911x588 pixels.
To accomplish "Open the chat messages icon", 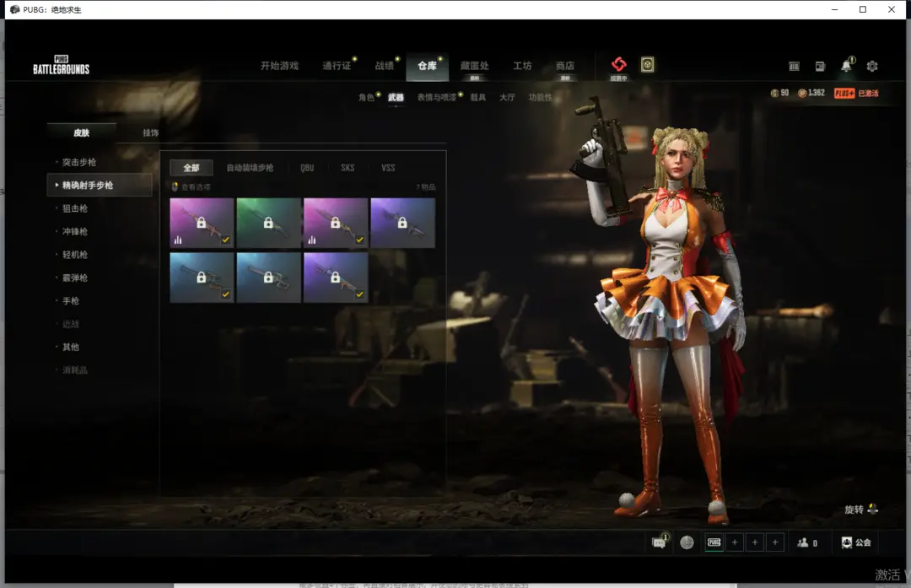I will (x=659, y=542).
